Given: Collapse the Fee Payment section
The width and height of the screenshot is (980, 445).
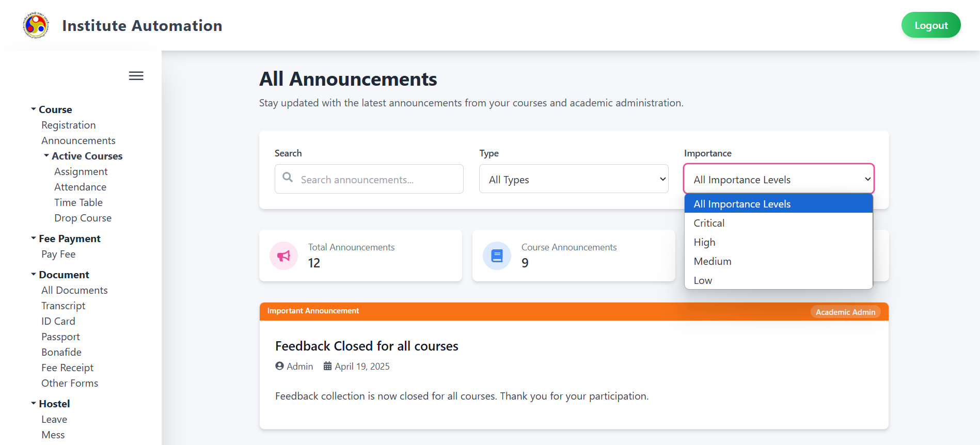Looking at the screenshot, I should (x=34, y=238).
